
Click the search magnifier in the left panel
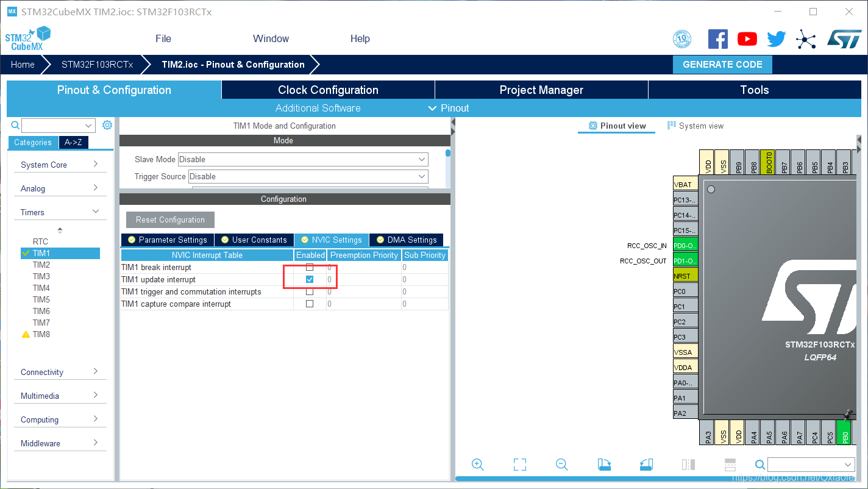tap(16, 126)
